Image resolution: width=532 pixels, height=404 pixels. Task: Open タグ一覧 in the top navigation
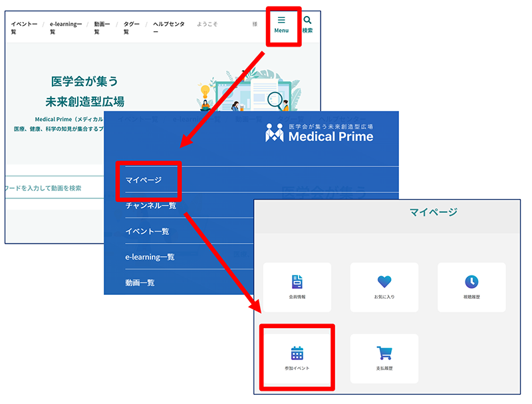point(131,27)
